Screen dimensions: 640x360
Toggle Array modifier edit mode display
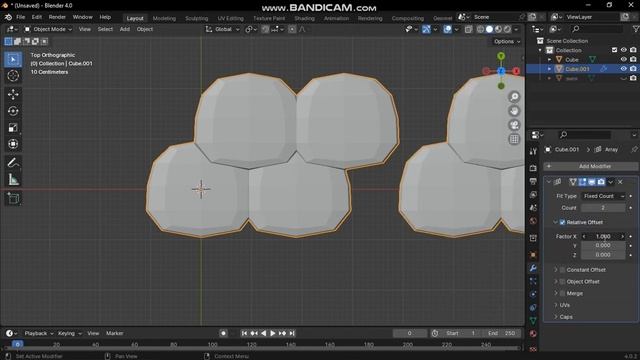[x=582, y=182]
